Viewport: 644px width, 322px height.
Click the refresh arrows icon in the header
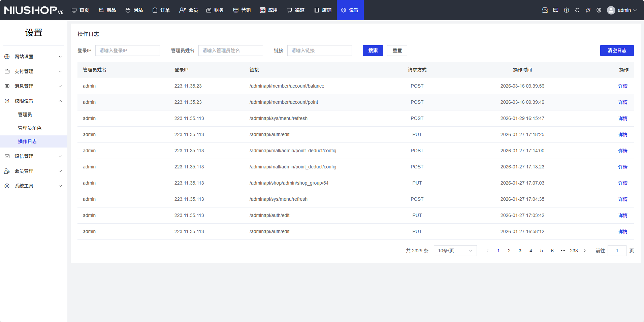[577, 10]
